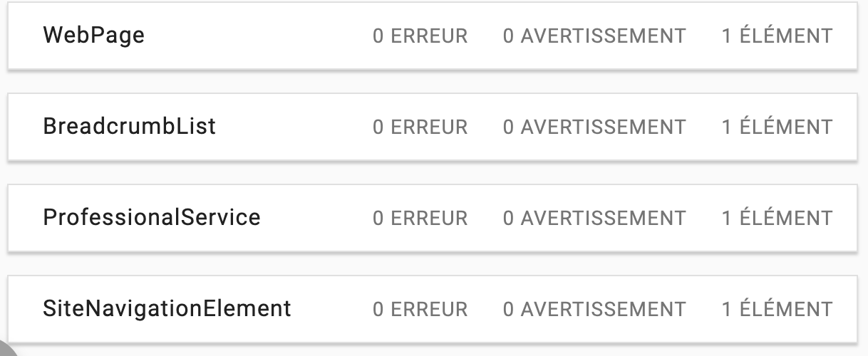Expand the BreadcrumbList result row
The width and height of the screenshot is (868, 356).
coord(285,127)
